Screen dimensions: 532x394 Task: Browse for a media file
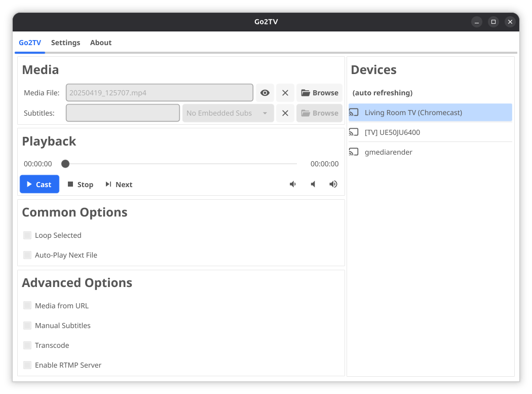320,93
